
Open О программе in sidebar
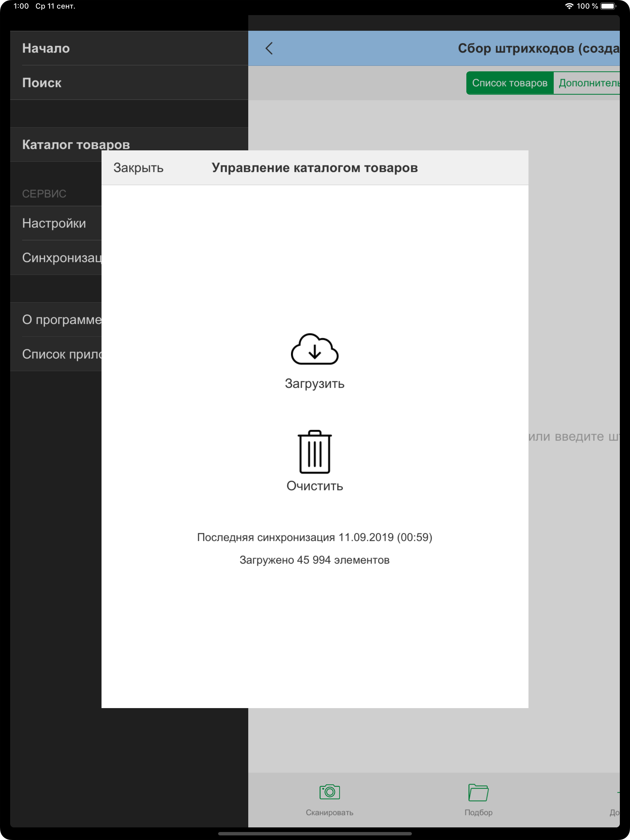click(x=56, y=319)
